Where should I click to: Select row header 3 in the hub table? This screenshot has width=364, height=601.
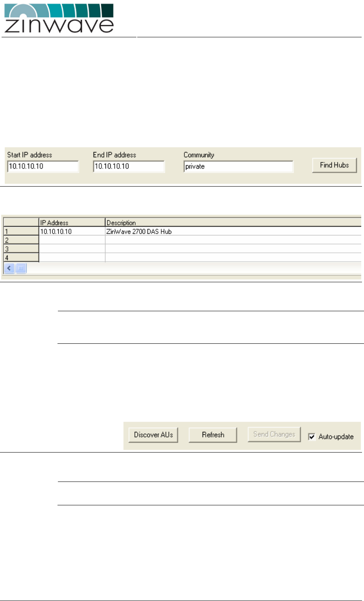pos(21,248)
